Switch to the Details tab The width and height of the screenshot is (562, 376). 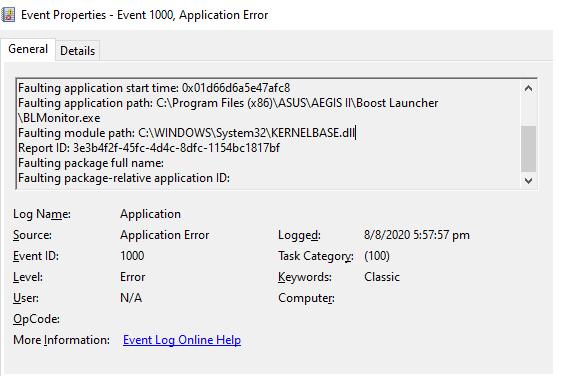point(77,51)
